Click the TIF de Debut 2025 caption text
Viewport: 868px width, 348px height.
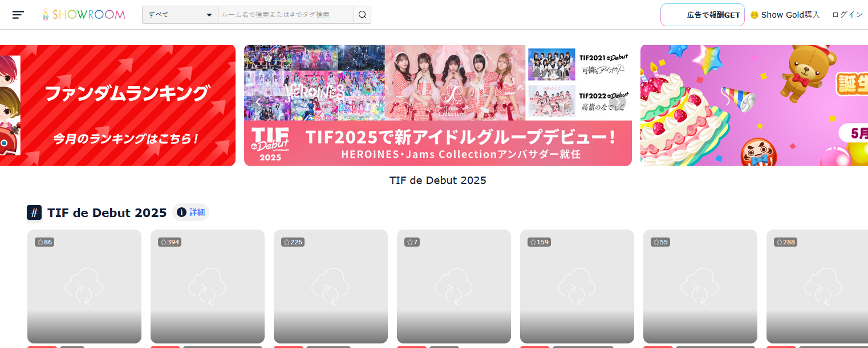coord(438,181)
